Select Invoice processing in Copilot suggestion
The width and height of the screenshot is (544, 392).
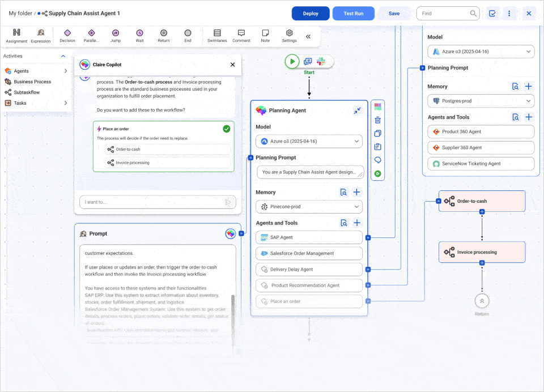click(167, 163)
